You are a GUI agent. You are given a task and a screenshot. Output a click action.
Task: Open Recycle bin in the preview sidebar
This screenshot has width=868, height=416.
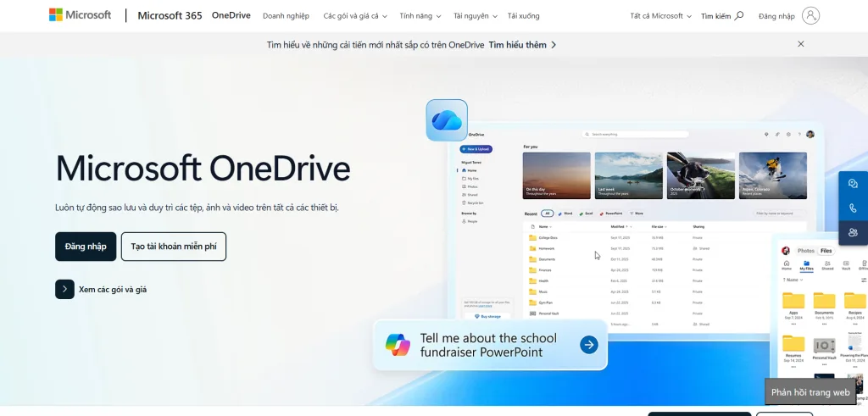click(x=472, y=203)
